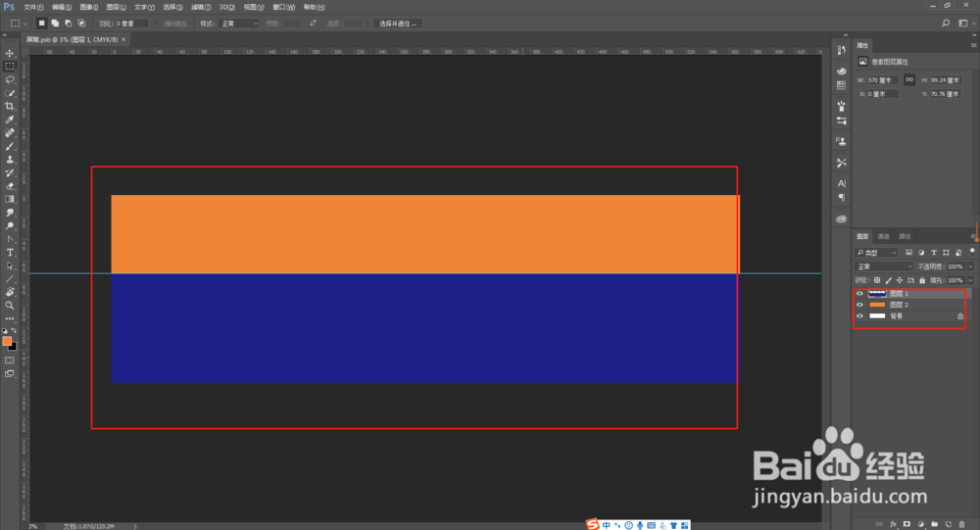
Task: Toggle lock image pixels brush icon
Action: (888, 280)
